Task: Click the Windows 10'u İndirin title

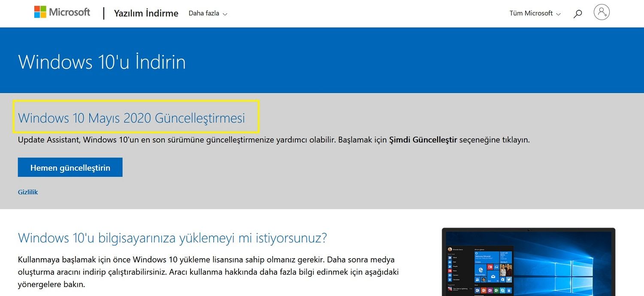Action: 102,62
